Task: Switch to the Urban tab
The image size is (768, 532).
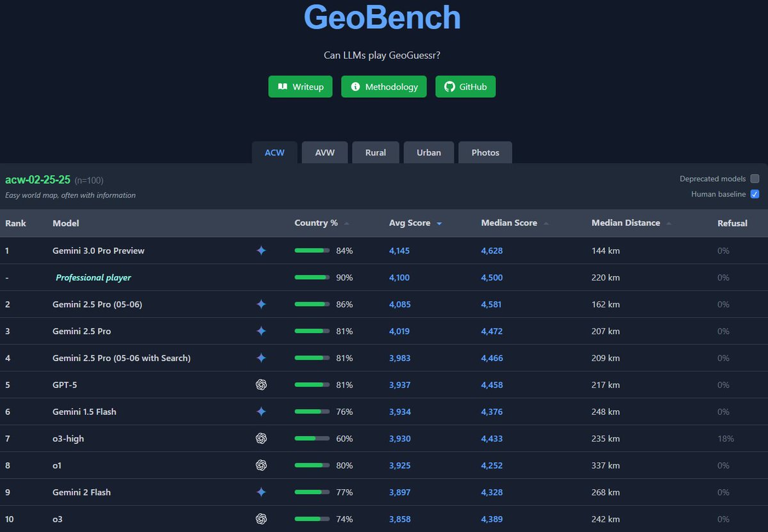Action: coord(429,152)
